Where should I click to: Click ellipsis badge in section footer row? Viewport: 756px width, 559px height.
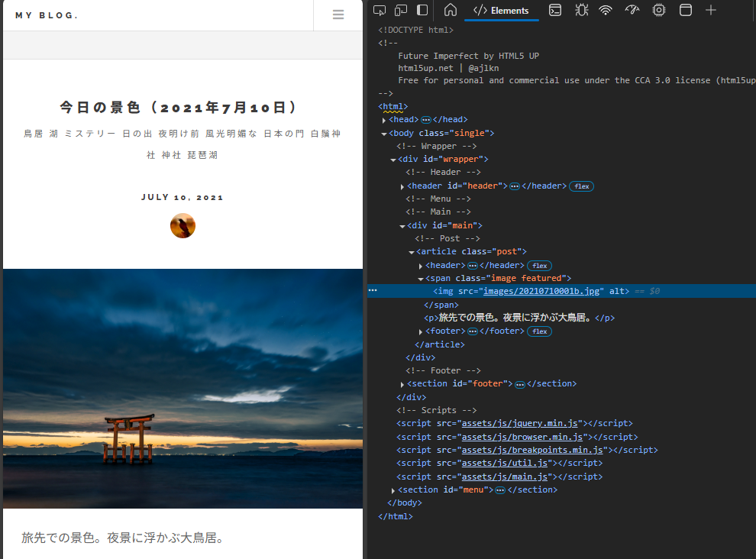tap(520, 384)
